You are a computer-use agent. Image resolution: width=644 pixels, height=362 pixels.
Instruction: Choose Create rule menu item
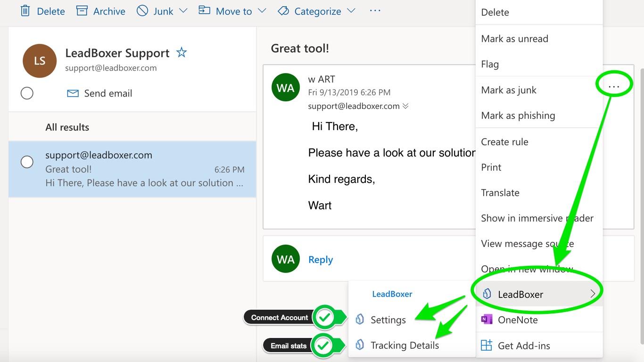539,142
